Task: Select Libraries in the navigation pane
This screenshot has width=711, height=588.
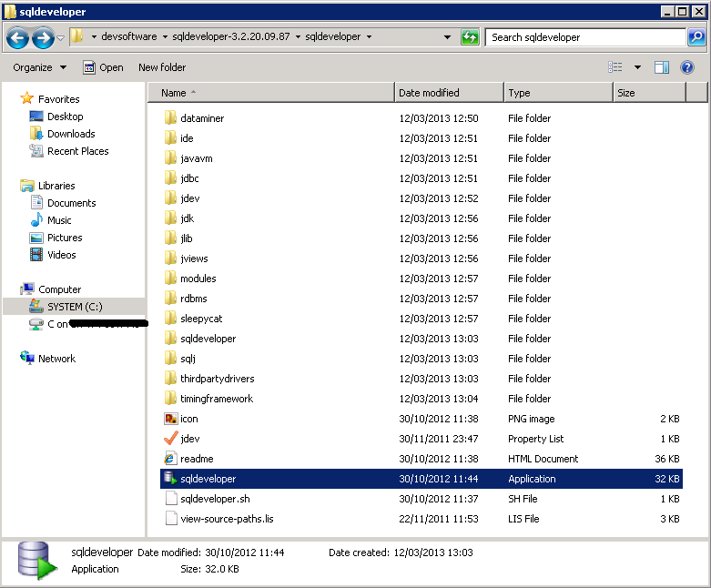Action: (x=56, y=186)
